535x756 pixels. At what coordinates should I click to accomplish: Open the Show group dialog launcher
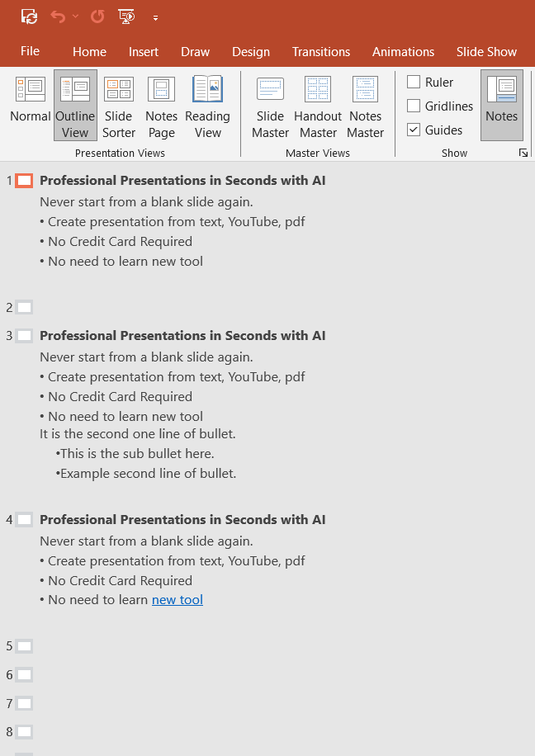click(x=523, y=154)
